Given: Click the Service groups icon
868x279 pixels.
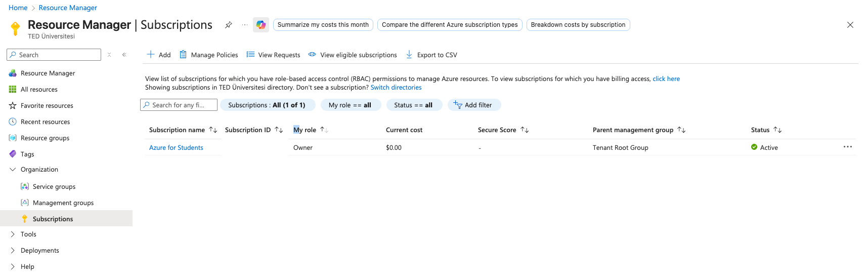Looking at the screenshot, I should pyautogui.click(x=25, y=186).
